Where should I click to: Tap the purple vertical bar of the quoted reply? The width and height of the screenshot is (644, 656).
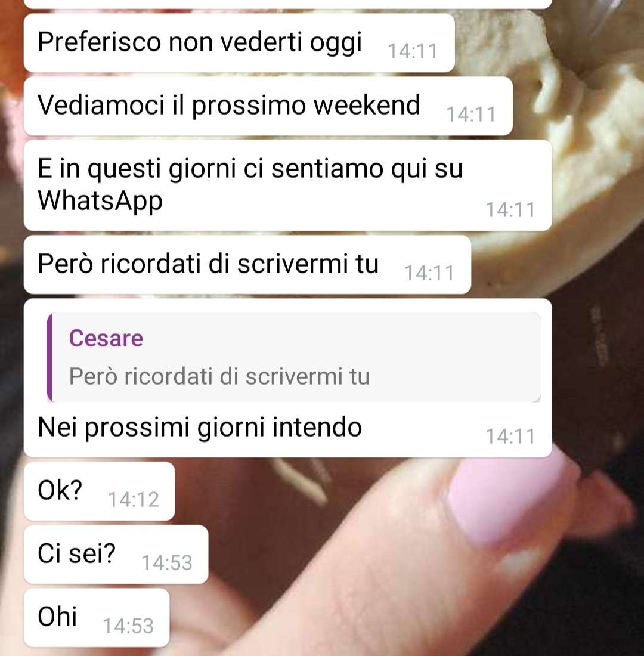[x=50, y=357]
